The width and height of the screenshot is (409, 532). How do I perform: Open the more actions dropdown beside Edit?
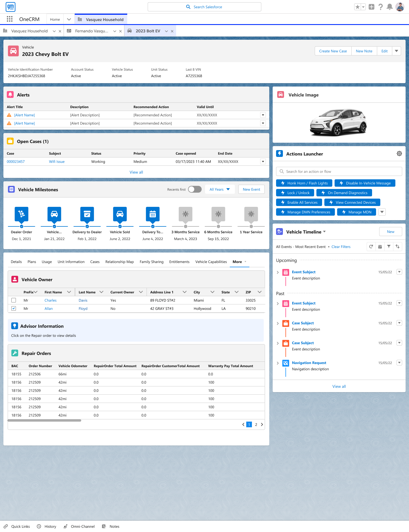tap(397, 51)
